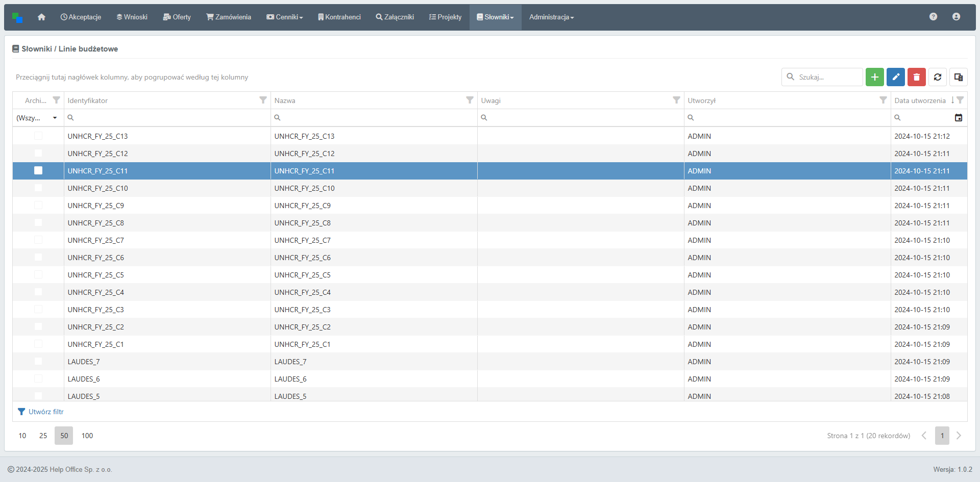This screenshot has width=980, height=482.
Task: Click the blue pencil edit icon
Action: click(895, 77)
